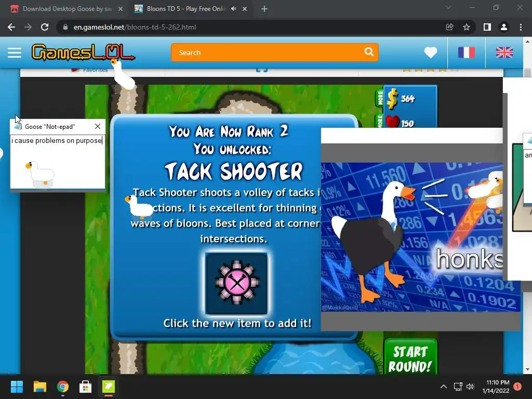Open the notification badge in the tray

[517, 387]
